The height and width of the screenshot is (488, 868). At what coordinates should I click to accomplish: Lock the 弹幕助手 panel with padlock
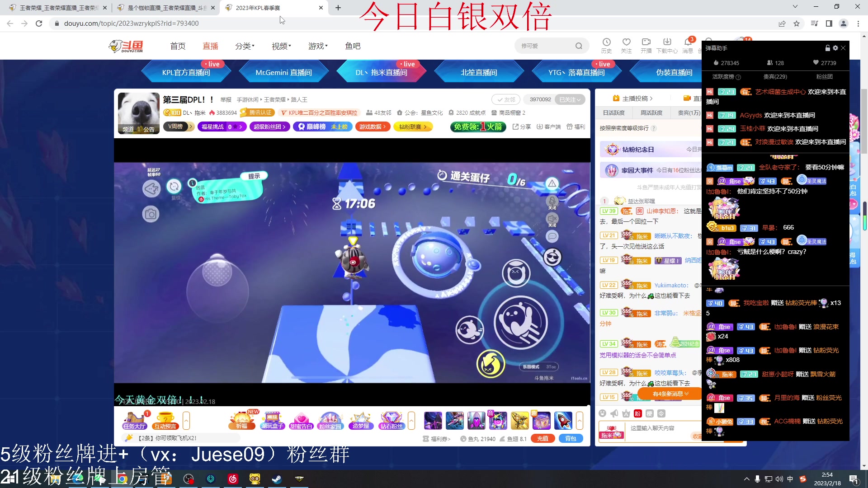[828, 48]
